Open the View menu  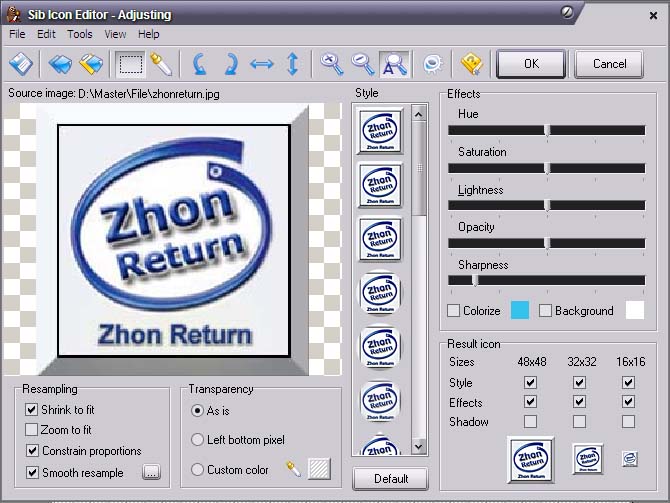115,34
